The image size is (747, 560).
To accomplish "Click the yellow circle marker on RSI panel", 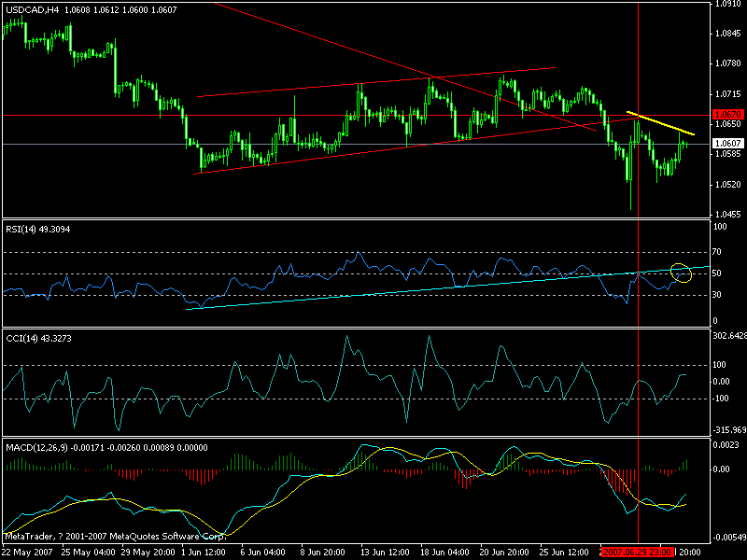I will point(683,271).
